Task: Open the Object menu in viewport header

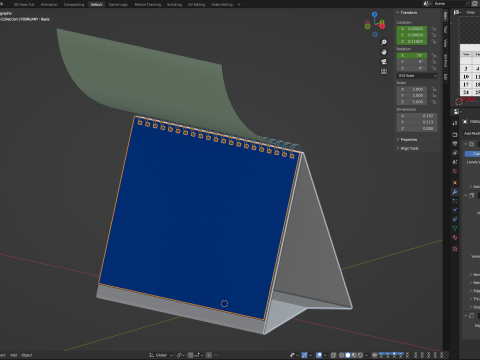Action: (x=27, y=355)
